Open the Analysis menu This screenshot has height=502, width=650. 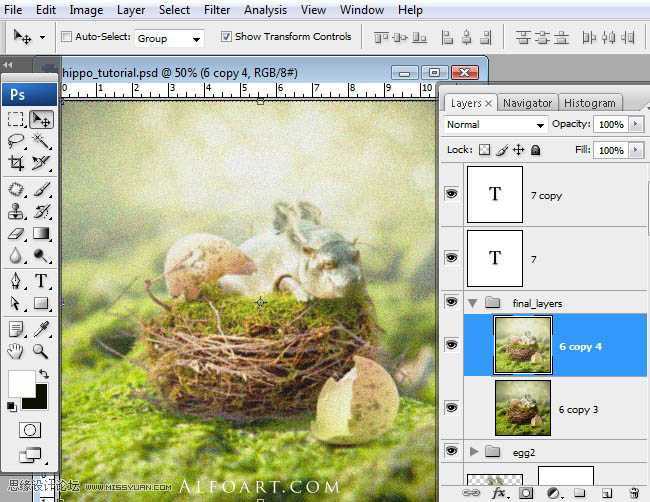(x=265, y=10)
